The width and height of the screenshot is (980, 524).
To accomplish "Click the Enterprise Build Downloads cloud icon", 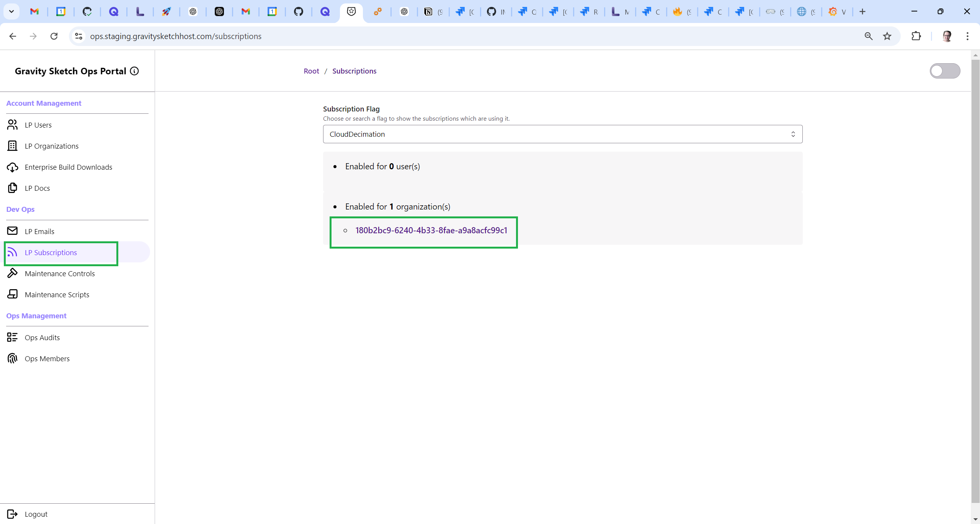I will (x=12, y=167).
